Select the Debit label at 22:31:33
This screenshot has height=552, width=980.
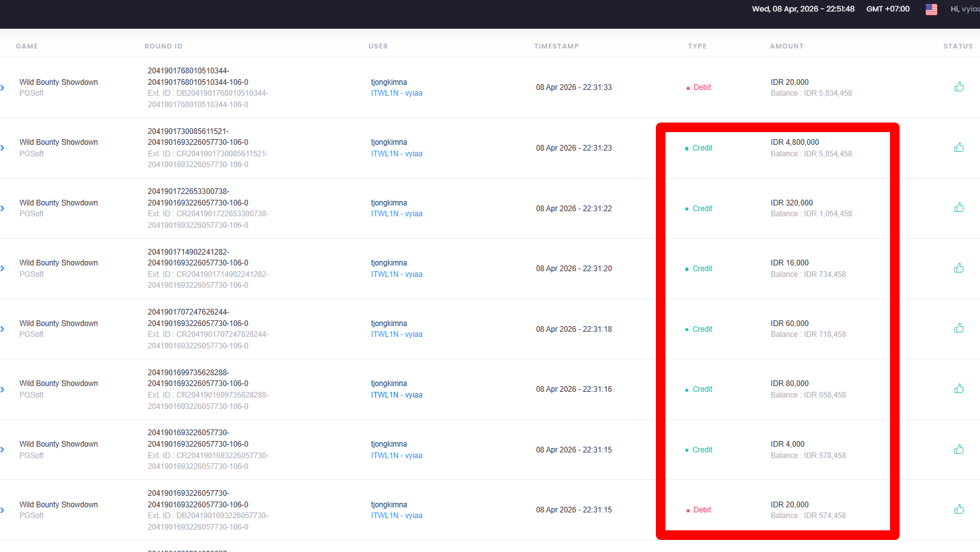click(702, 87)
